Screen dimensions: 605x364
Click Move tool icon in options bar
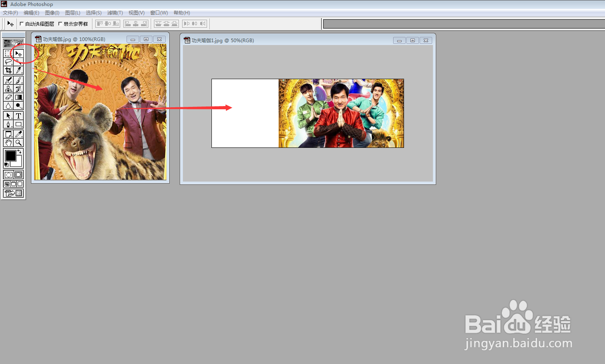pos(10,24)
